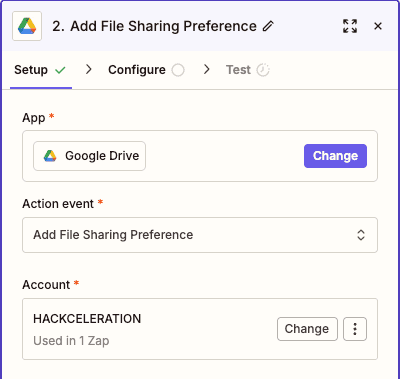Click the green checkmark next to Setup
This screenshot has height=379, width=400.
click(x=60, y=70)
